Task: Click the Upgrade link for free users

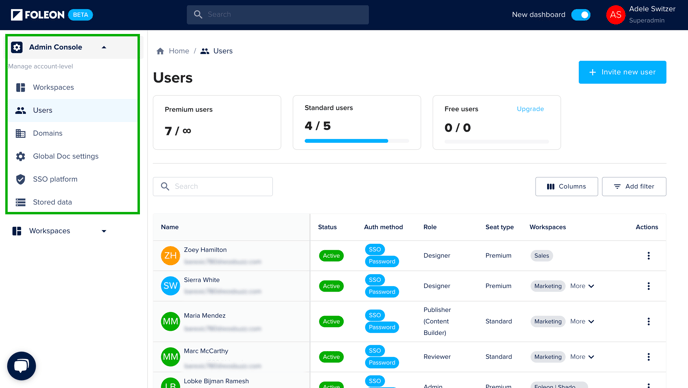Action: click(530, 109)
